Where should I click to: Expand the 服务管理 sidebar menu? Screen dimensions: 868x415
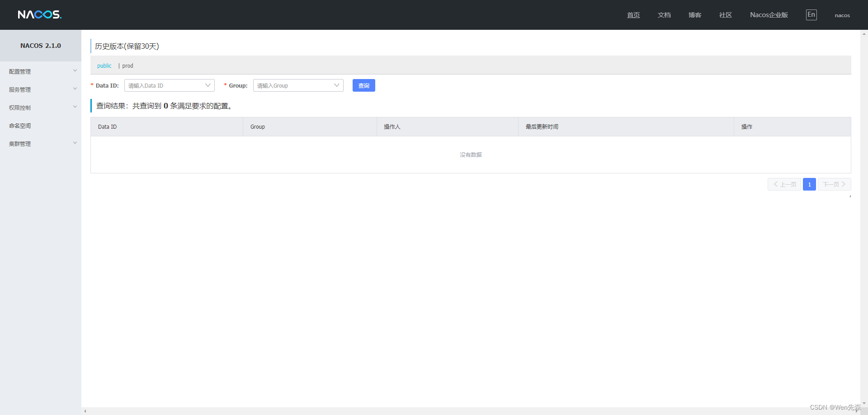click(41, 89)
